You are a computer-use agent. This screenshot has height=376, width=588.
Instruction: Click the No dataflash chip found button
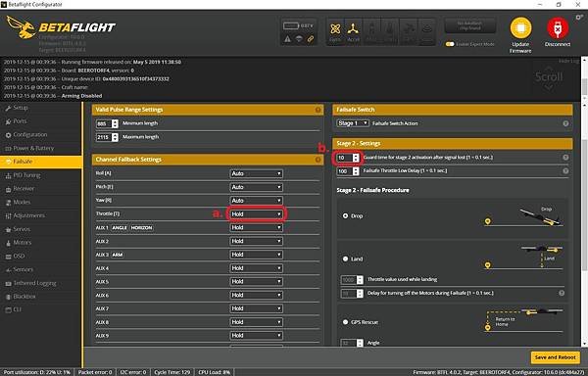[469, 25]
